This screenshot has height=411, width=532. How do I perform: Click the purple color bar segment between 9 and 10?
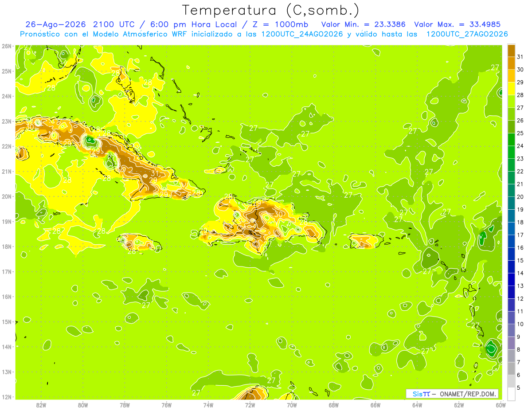click(x=511, y=330)
